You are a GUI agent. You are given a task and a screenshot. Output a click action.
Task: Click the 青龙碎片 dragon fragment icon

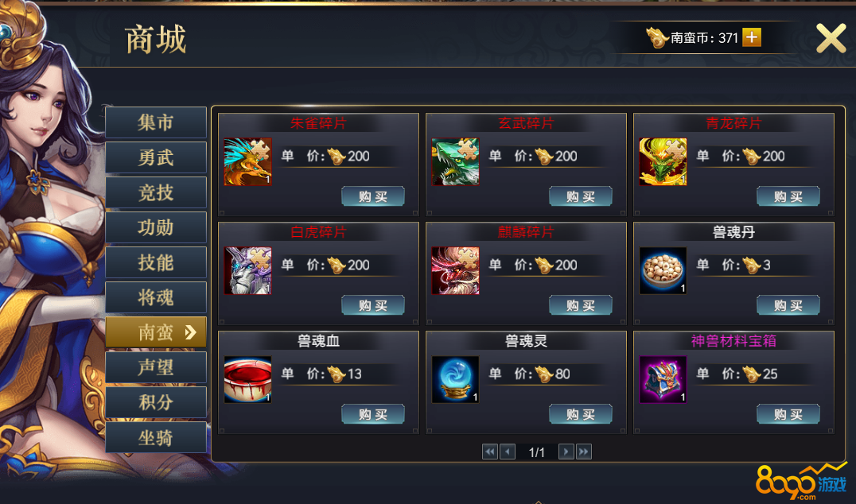663,162
